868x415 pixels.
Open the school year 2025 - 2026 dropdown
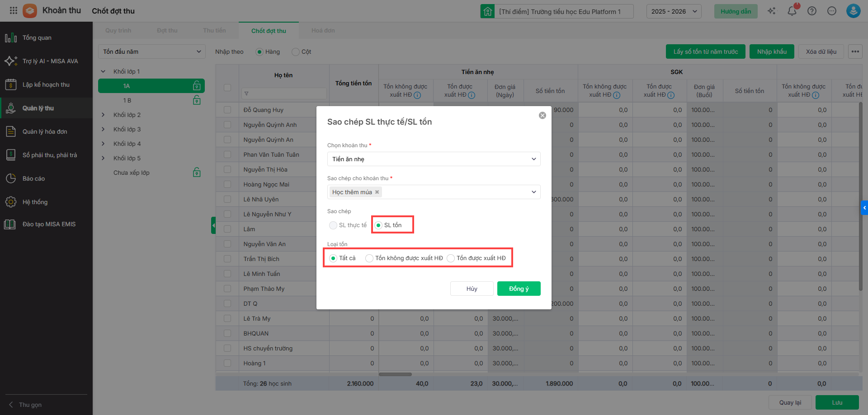click(674, 11)
